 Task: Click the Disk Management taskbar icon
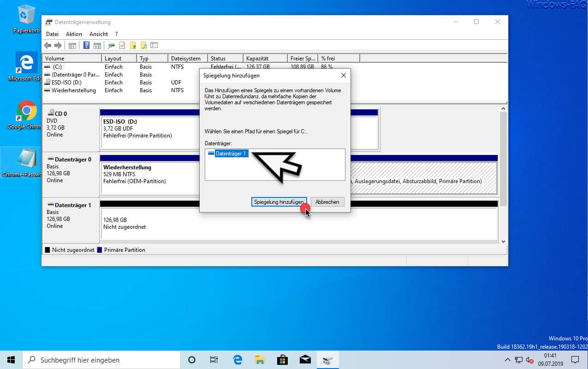tap(327, 360)
